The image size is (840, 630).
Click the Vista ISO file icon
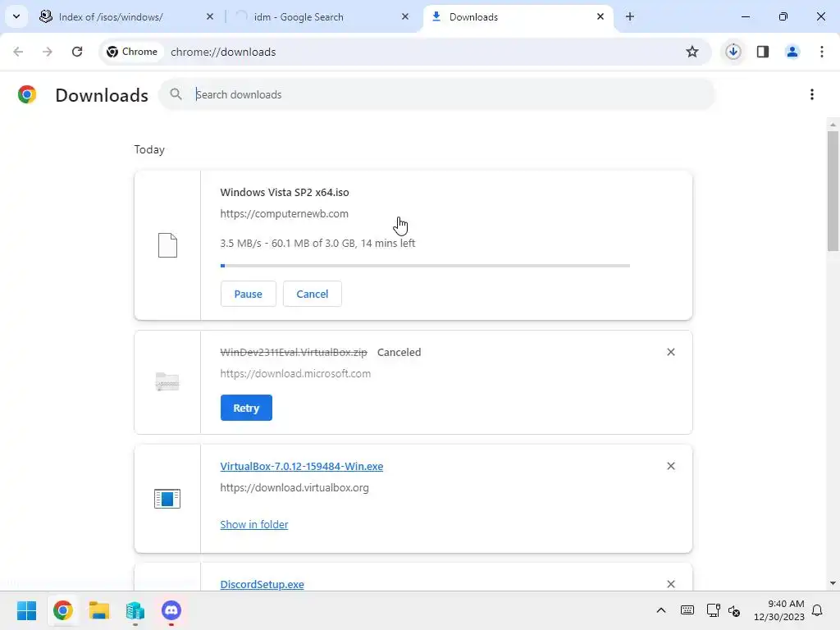click(x=167, y=245)
